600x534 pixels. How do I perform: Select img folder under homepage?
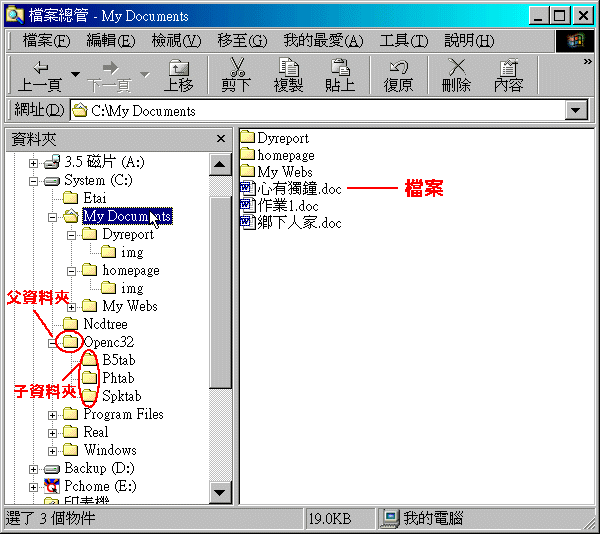coord(122,288)
